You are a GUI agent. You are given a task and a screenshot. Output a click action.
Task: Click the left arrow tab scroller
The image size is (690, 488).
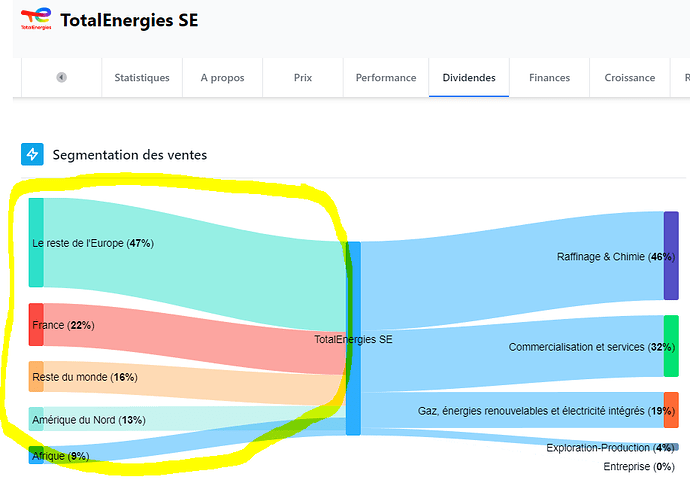(x=62, y=77)
